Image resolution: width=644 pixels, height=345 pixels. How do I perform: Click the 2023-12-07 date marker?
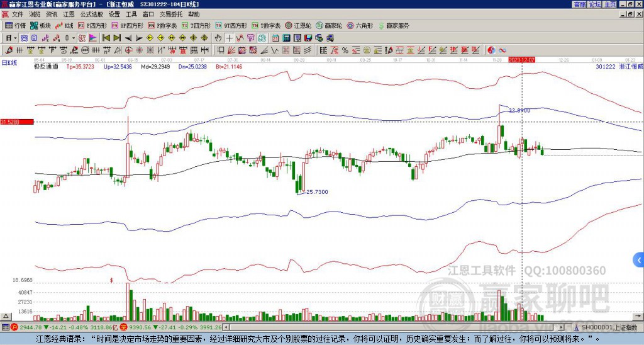coord(521,60)
